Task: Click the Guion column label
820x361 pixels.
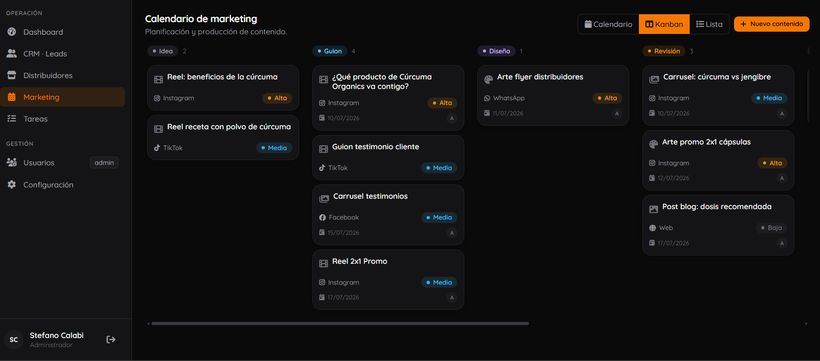Action: pos(329,51)
